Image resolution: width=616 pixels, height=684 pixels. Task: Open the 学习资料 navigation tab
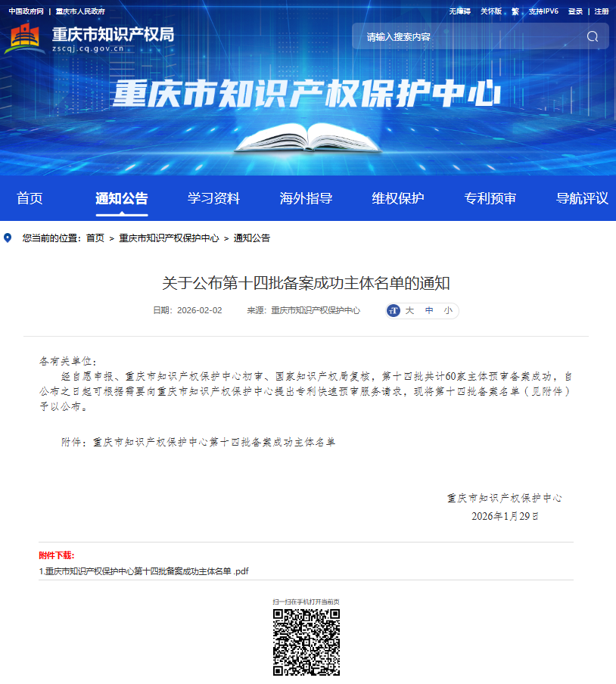(213, 198)
